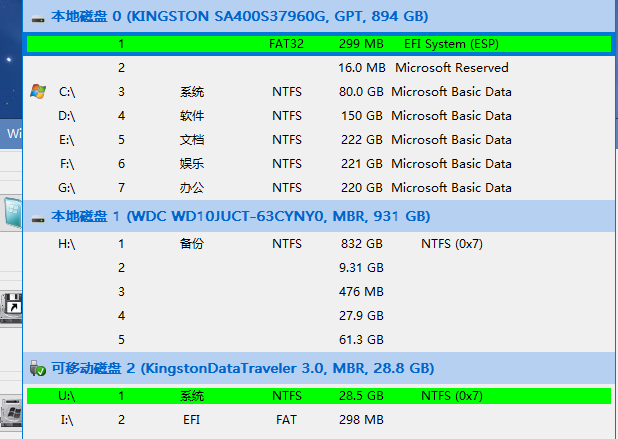Click the NTFS (0x7) type in U:\ row
The width and height of the screenshot is (618, 439).
452,396
